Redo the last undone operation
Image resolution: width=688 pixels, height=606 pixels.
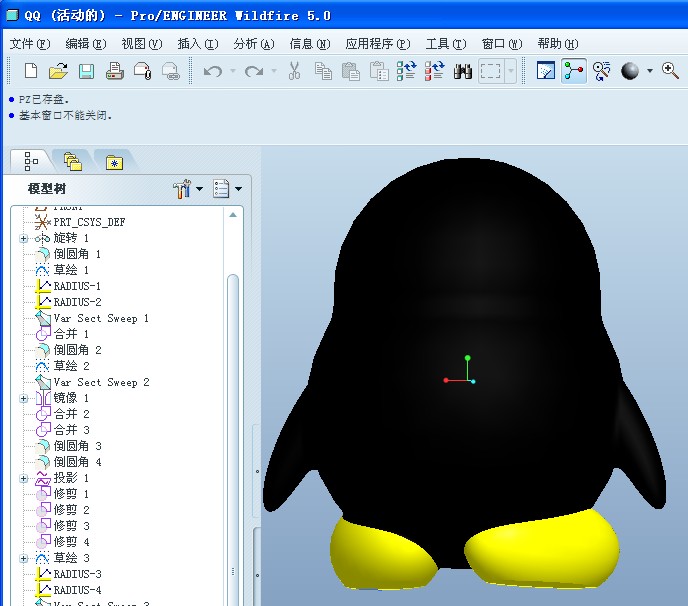click(x=254, y=71)
